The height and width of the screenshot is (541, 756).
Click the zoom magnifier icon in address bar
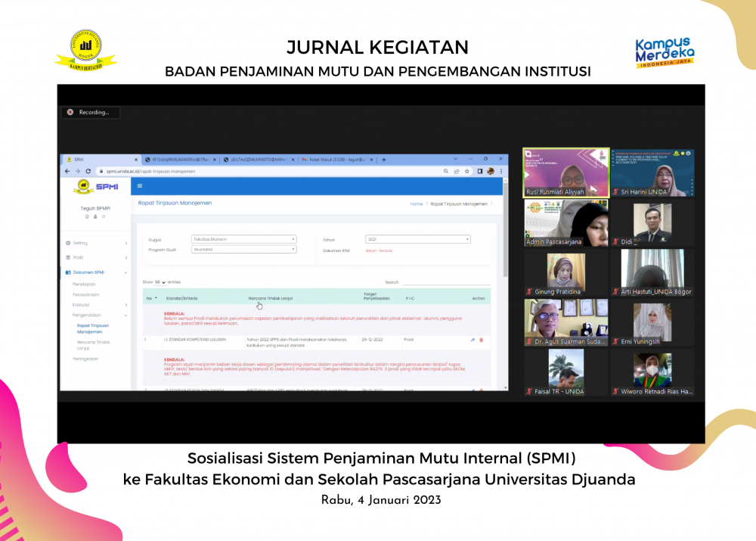click(x=446, y=171)
